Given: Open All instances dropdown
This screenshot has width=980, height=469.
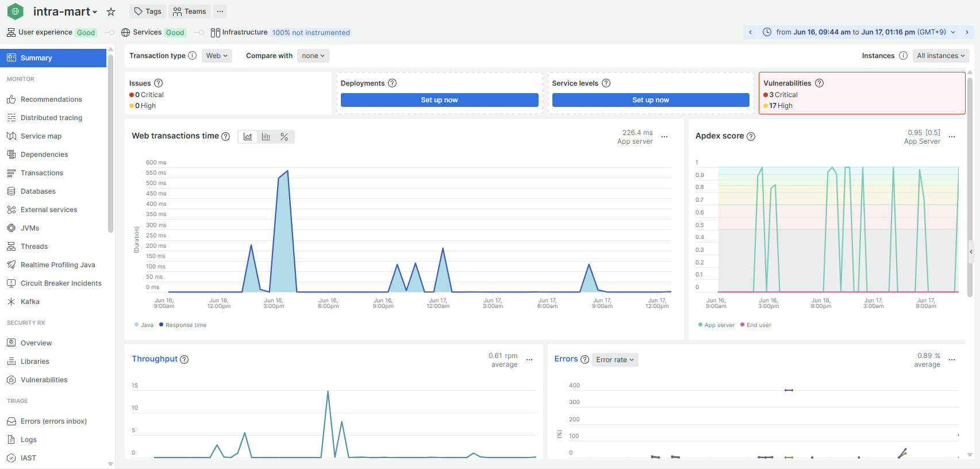Looking at the screenshot, I should 941,56.
